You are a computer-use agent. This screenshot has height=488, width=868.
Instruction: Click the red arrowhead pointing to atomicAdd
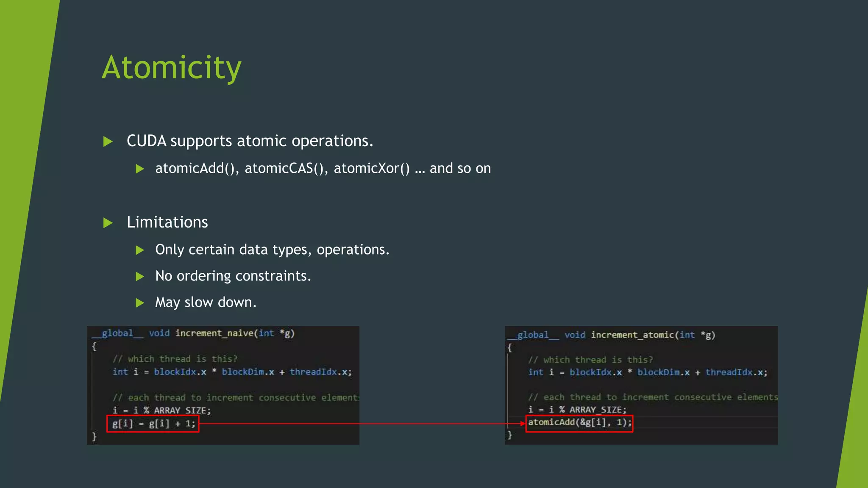click(x=523, y=423)
